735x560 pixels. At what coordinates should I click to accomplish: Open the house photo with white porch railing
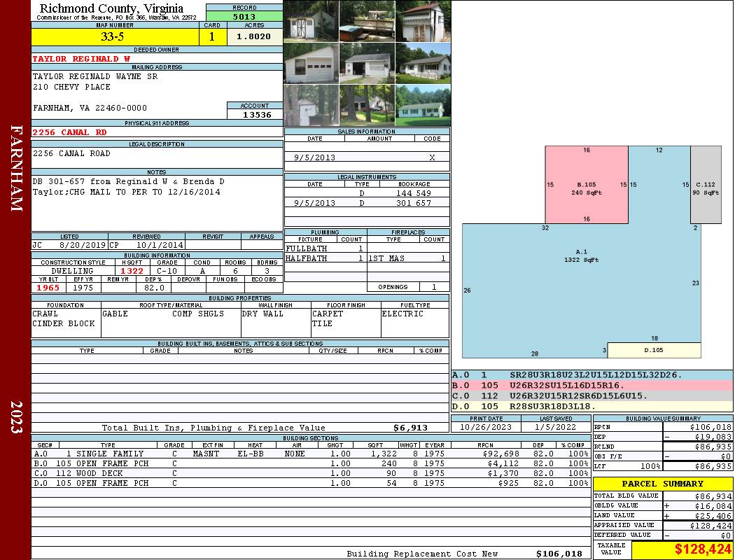(423, 64)
